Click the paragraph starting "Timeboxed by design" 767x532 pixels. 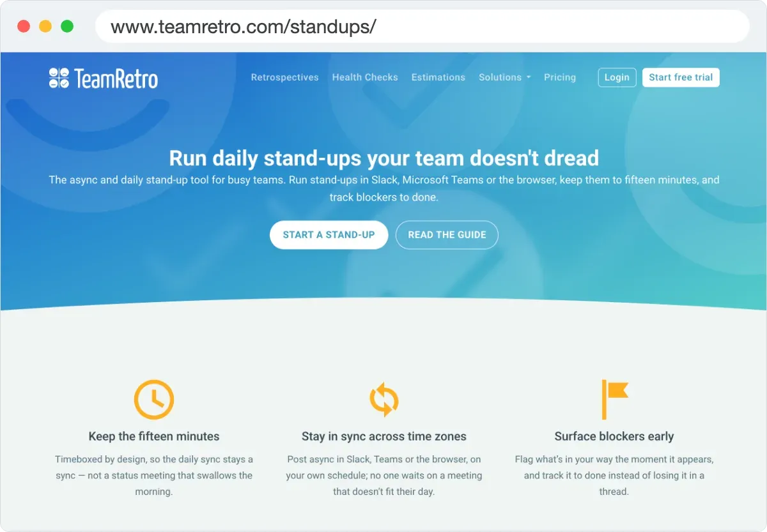point(154,476)
